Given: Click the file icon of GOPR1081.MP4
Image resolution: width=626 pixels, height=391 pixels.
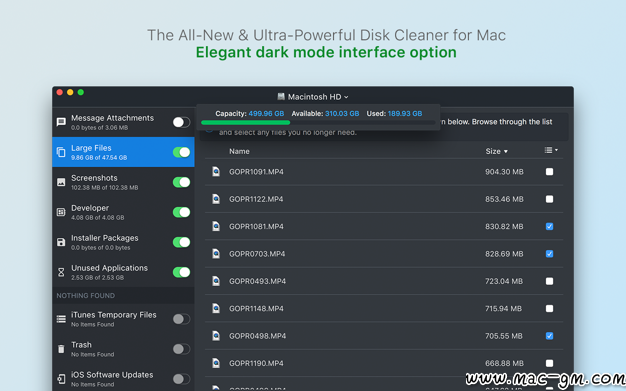Looking at the screenshot, I should click(x=216, y=226).
